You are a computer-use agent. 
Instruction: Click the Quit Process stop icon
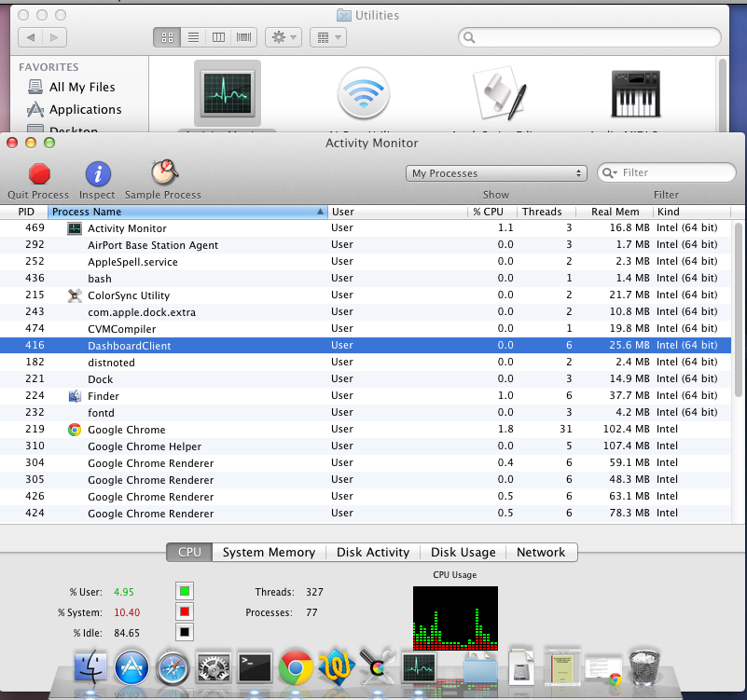pyautogui.click(x=36, y=172)
